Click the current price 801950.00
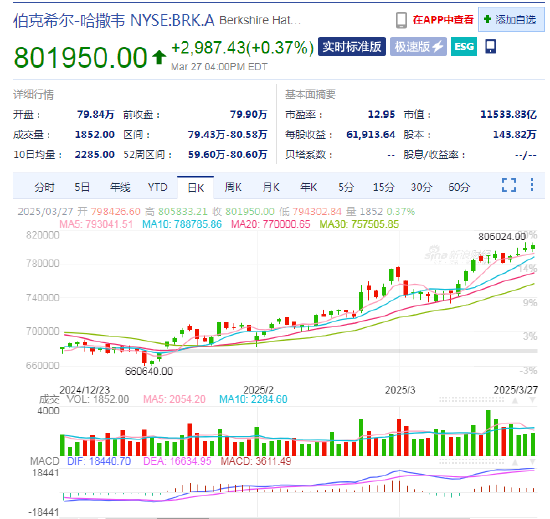Image resolution: width=550 pixels, height=519 pixels. pyautogui.click(x=80, y=57)
